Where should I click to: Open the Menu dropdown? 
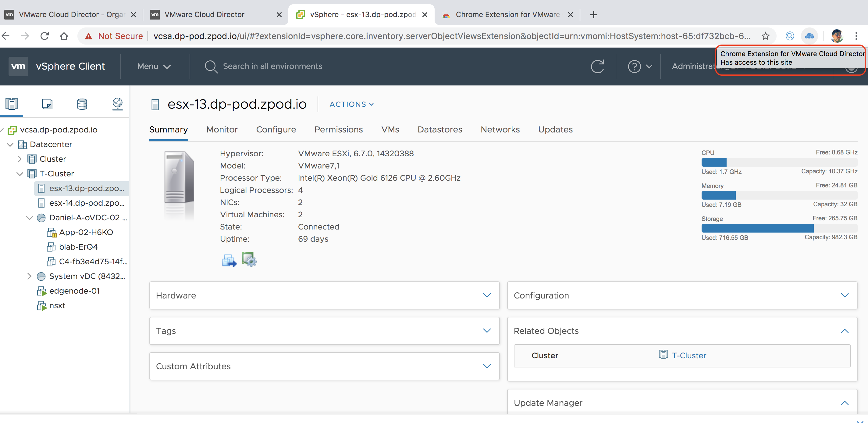tap(154, 66)
